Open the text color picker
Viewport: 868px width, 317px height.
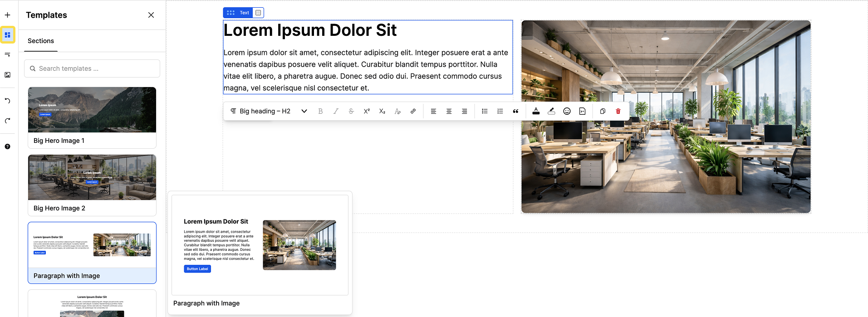[536, 111]
